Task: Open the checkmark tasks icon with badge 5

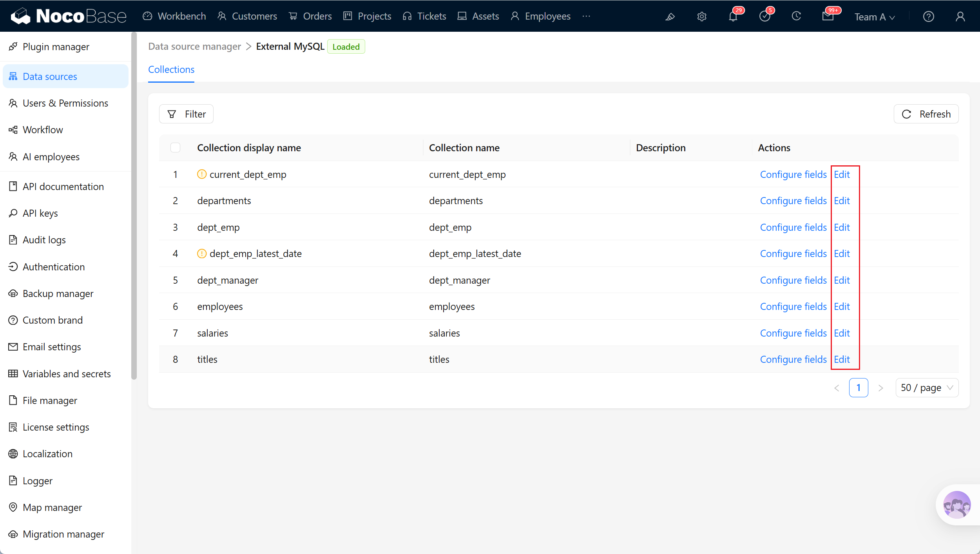Action: point(764,16)
